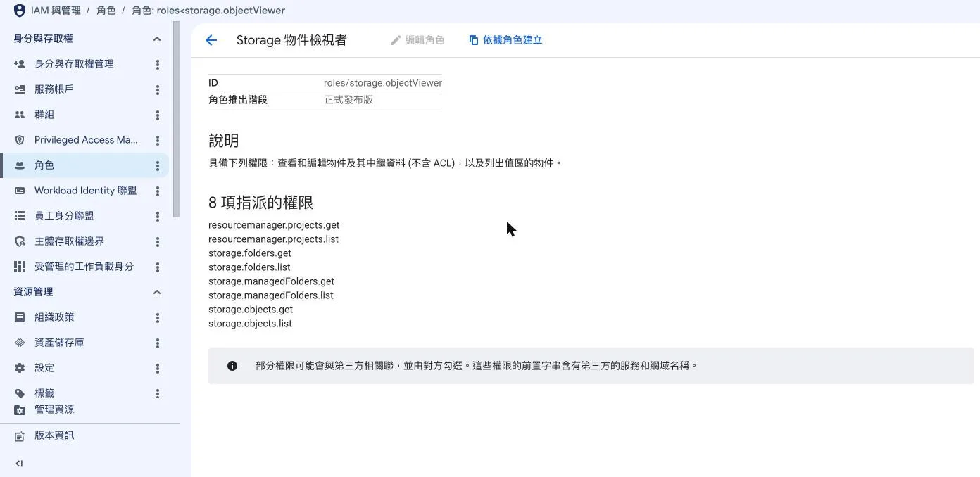This screenshot has width=980, height=477.
Task: Click the 編輯角色 button
Action: pyautogui.click(x=417, y=40)
